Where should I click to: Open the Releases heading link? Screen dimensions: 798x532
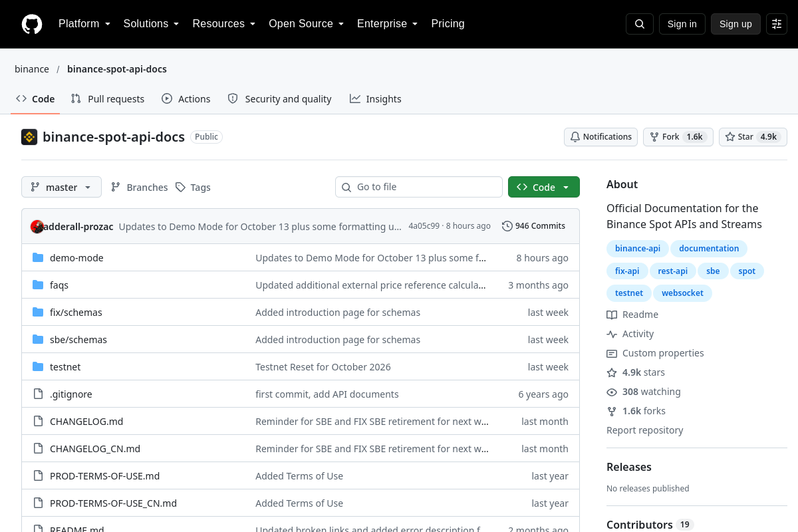tap(629, 467)
